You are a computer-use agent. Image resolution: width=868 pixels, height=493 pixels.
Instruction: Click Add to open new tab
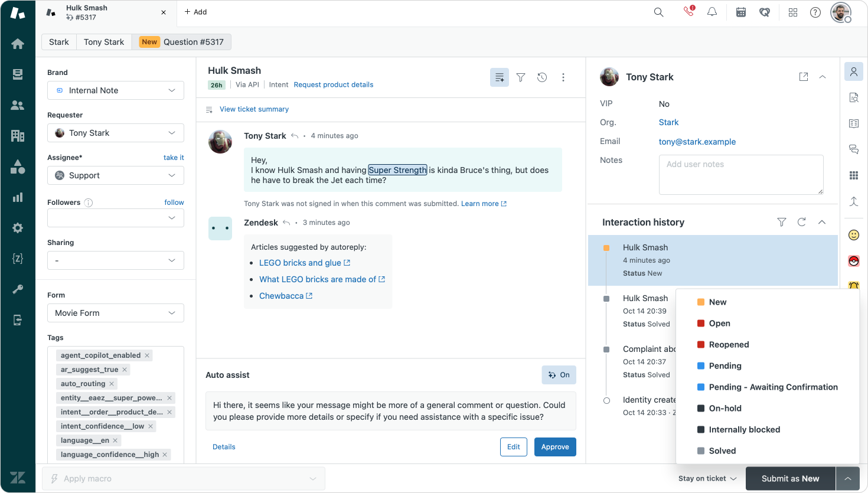pos(195,12)
